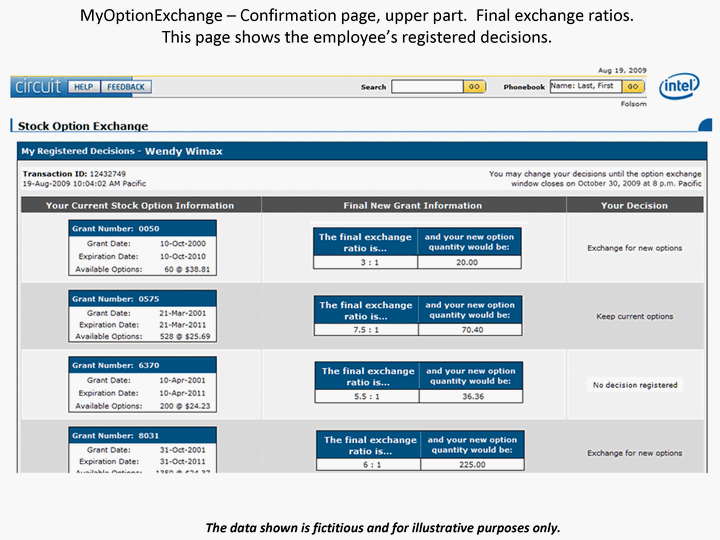Open the FEEDBACK form
Screen dimensions: 720x540
coord(125,87)
